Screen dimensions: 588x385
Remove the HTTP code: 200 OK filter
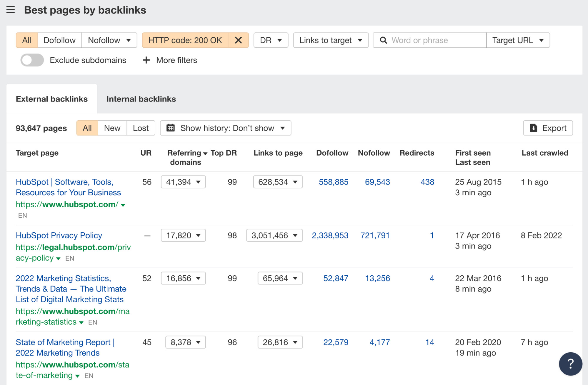point(238,40)
